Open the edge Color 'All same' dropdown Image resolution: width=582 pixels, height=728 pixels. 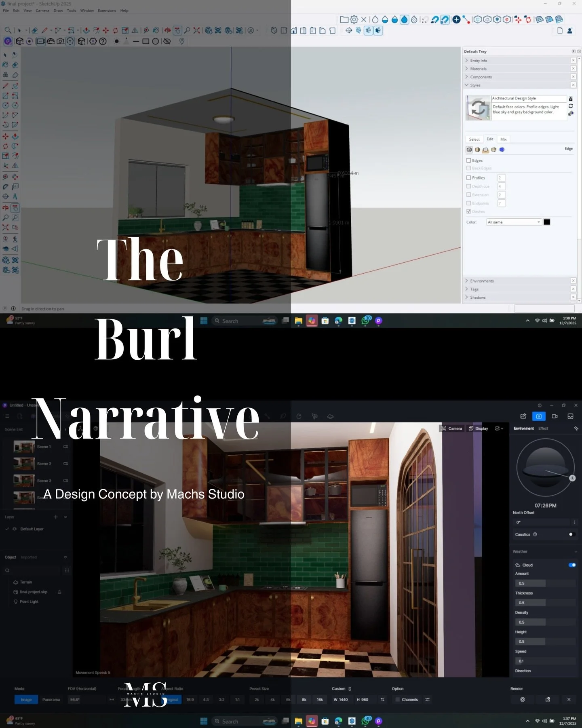point(514,222)
